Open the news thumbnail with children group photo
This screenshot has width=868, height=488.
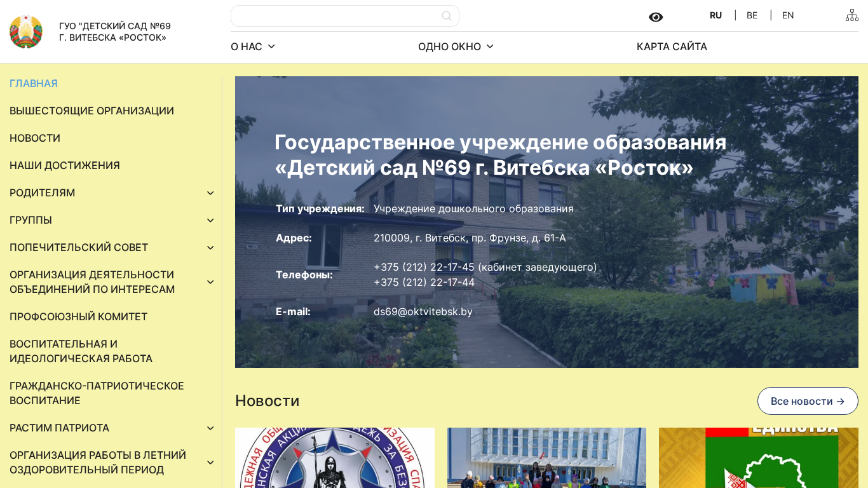(546, 457)
